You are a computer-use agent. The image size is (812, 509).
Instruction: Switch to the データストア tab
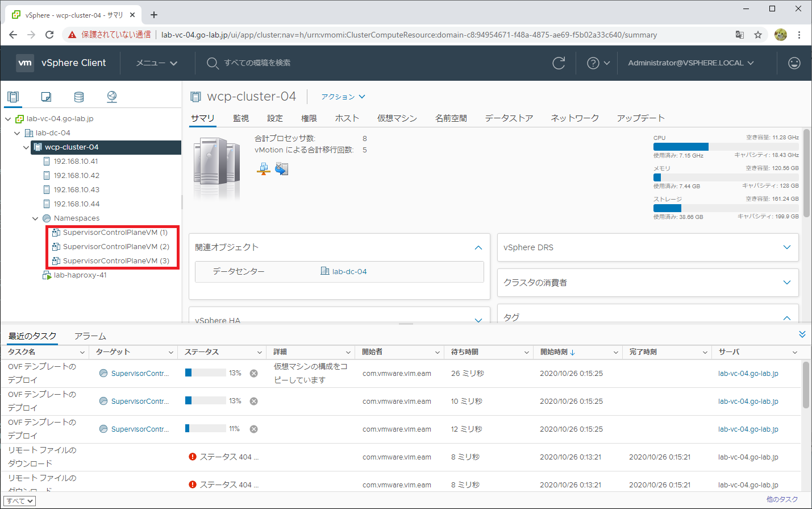point(509,118)
